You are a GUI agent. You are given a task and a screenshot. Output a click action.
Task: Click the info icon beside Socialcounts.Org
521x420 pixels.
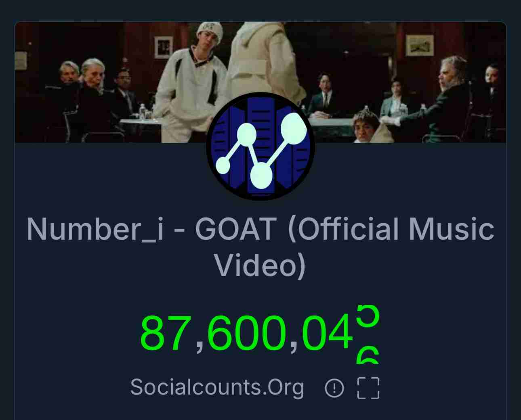click(x=334, y=389)
